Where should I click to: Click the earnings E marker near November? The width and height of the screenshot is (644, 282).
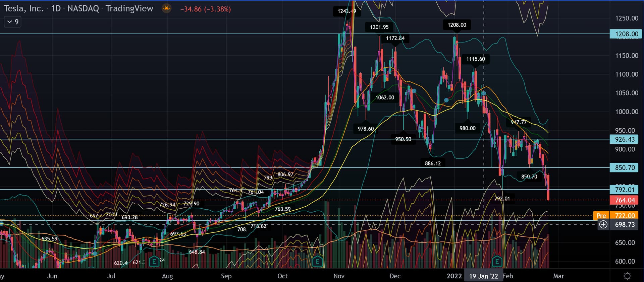pos(317,261)
